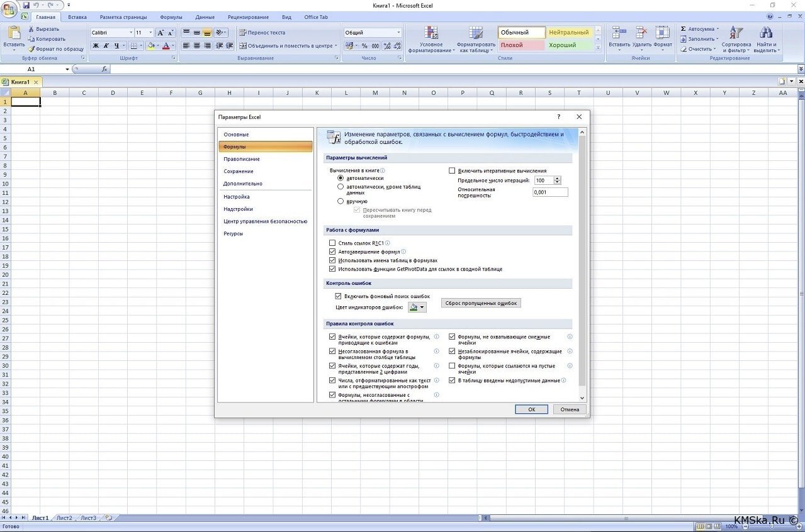Viewport: 805px width, 532px height.
Task: Open Цвет индикаторов ошибок color dropdown
Action: [x=417, y=307]
